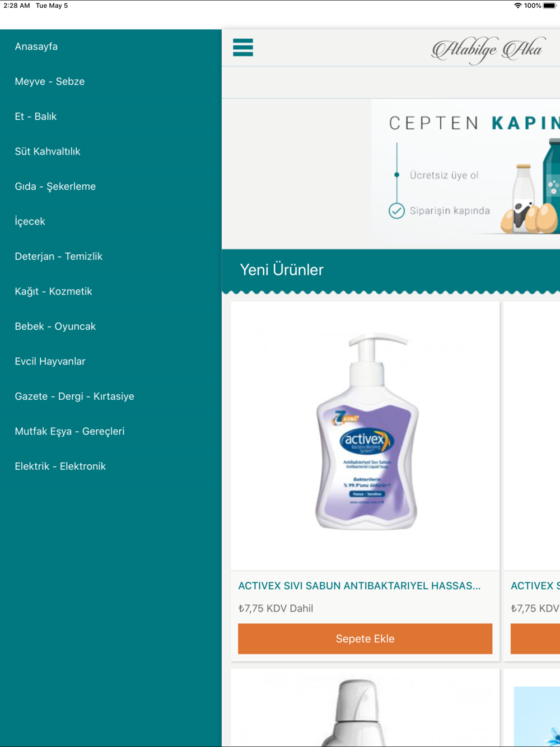Close the side menu via hamburger icon
This screenshot has height=747, width=560.
point(243,48)
